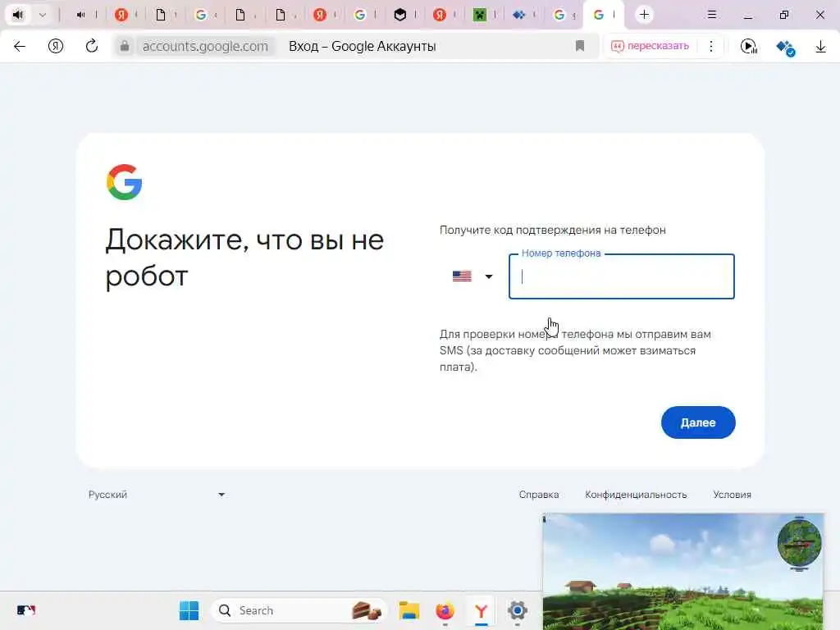Viewport: 840px width, 630px height.
Task: Click the circular minimap in Minecraft preview
Action: point(799,545)
